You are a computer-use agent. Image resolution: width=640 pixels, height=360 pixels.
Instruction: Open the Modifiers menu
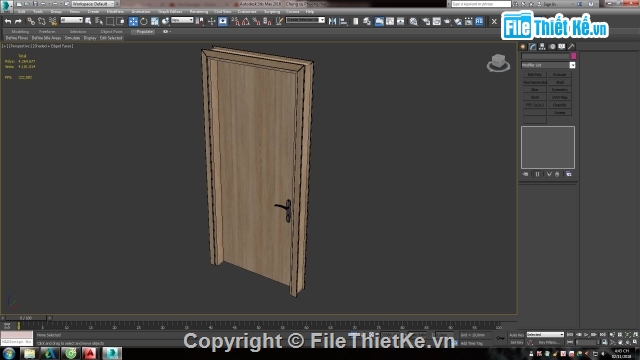pos(115,11)
